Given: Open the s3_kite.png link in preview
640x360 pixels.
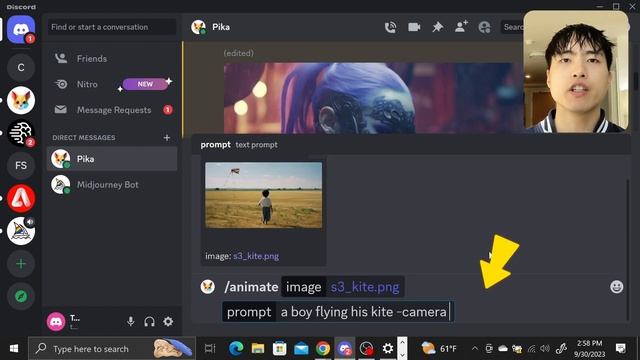Looking at the screenshot, I should (256, 256).
